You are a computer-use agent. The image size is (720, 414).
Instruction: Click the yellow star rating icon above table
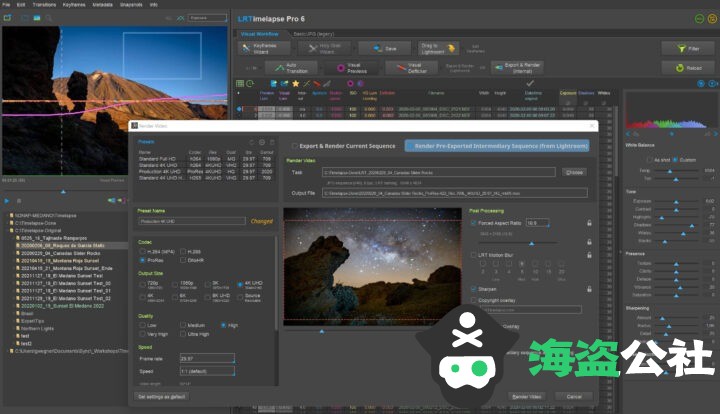(296, 84)
